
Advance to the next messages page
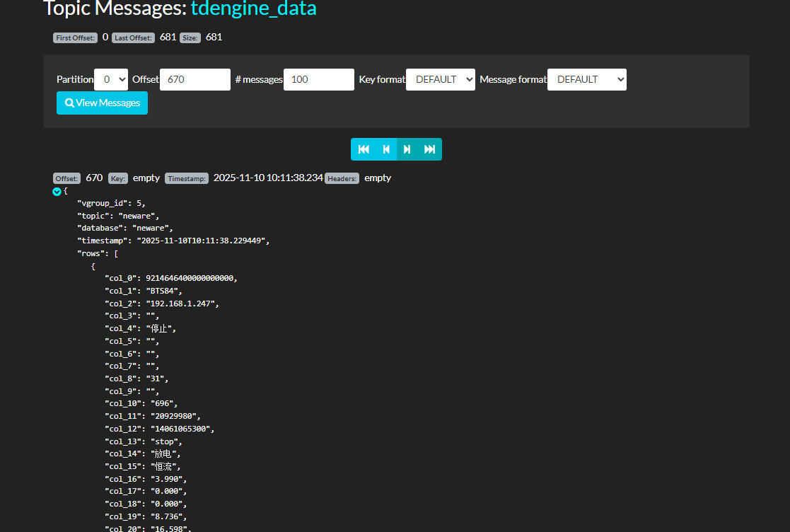(x=407, y=149)
